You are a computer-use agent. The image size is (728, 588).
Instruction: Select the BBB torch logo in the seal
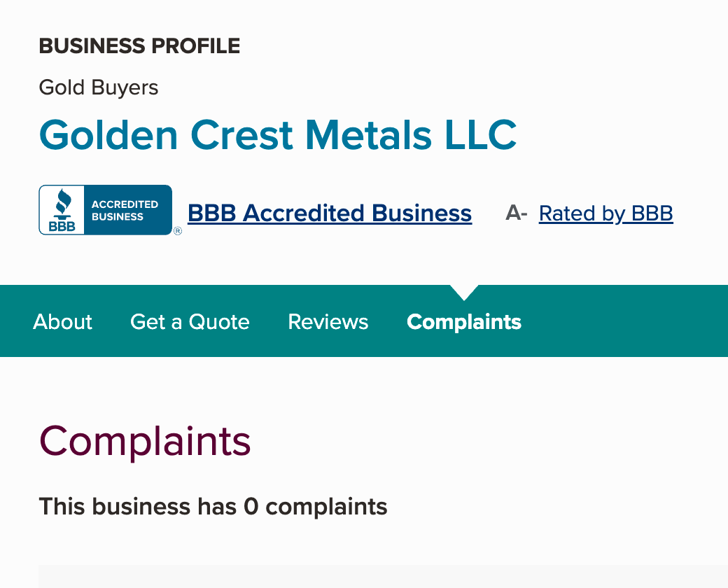point(62,203)
